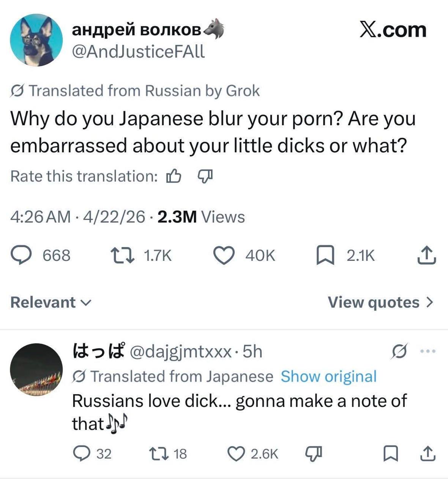This screenshot has height=486, width=448.
Task: Open @AndJusticeFAll profile handle
Action: coord(139,51)
